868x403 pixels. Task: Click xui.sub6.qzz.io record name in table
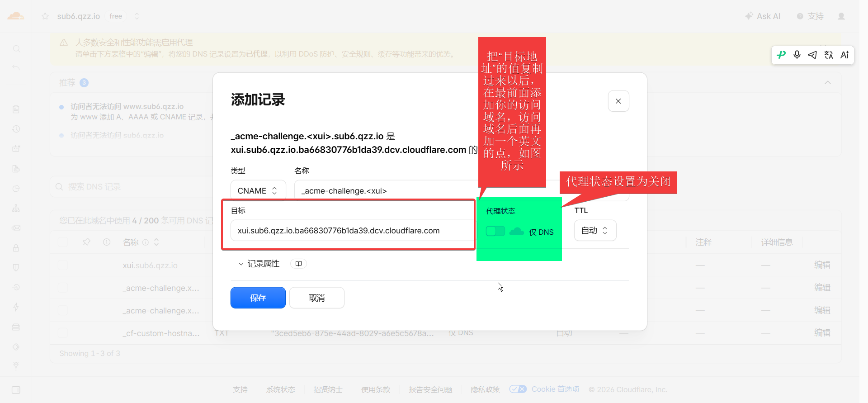coord(150,266)
